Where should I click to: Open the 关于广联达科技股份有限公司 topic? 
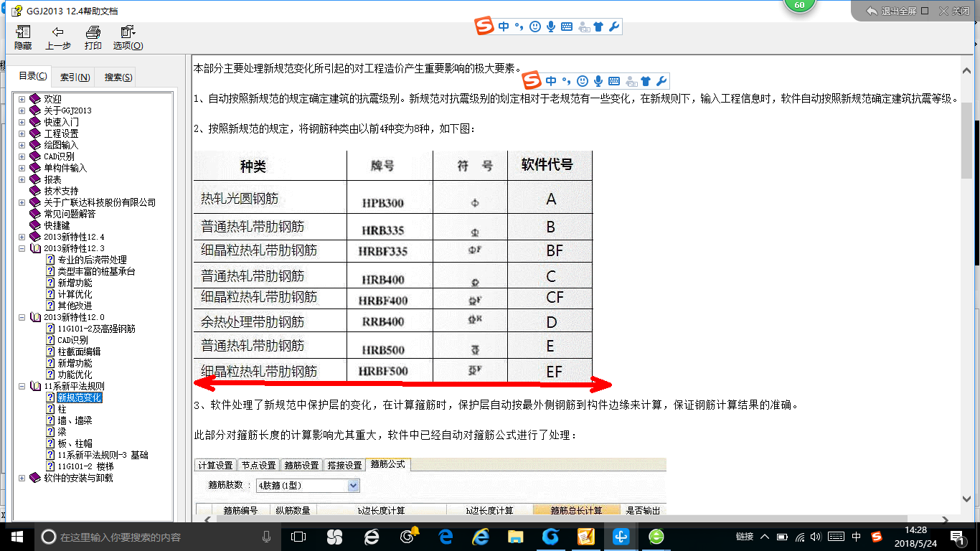coord(100,202)
